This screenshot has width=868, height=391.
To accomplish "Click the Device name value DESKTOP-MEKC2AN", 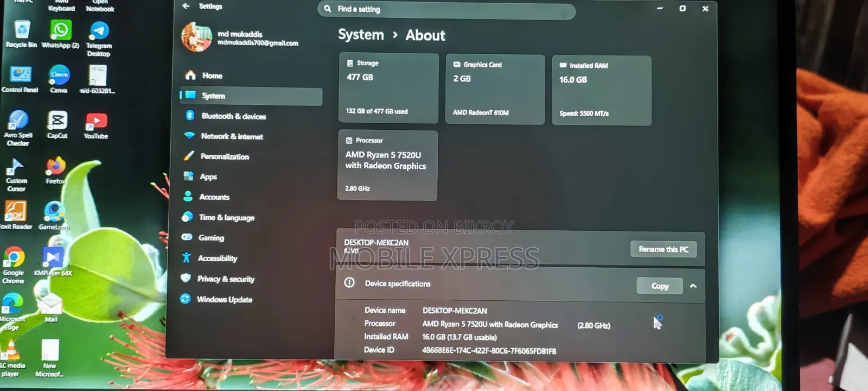I will click(x=455, y=311).
